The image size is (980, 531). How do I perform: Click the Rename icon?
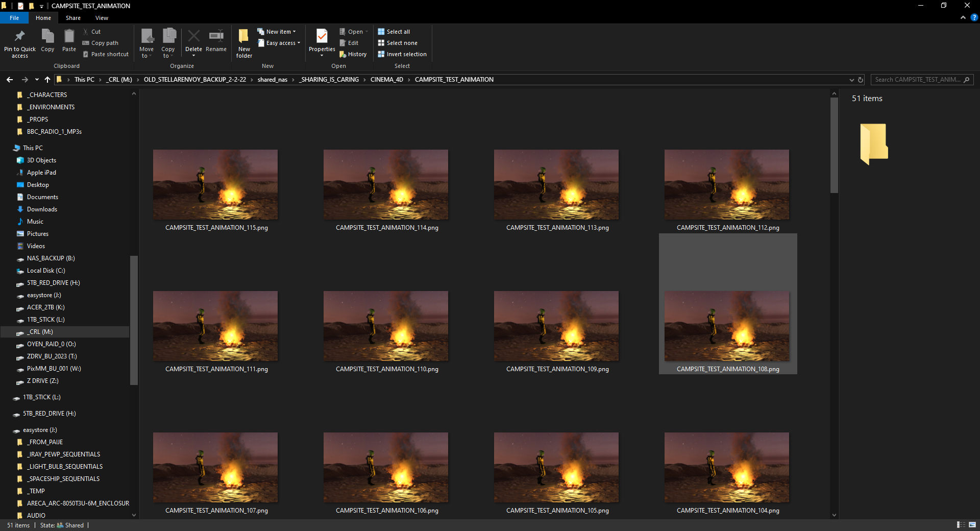coord(216,36)
